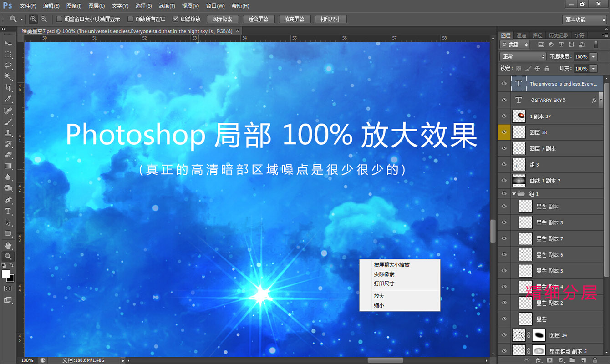Click the lock all padlock icon
This screenshot has width=610, height=364.
pos(547,68)
